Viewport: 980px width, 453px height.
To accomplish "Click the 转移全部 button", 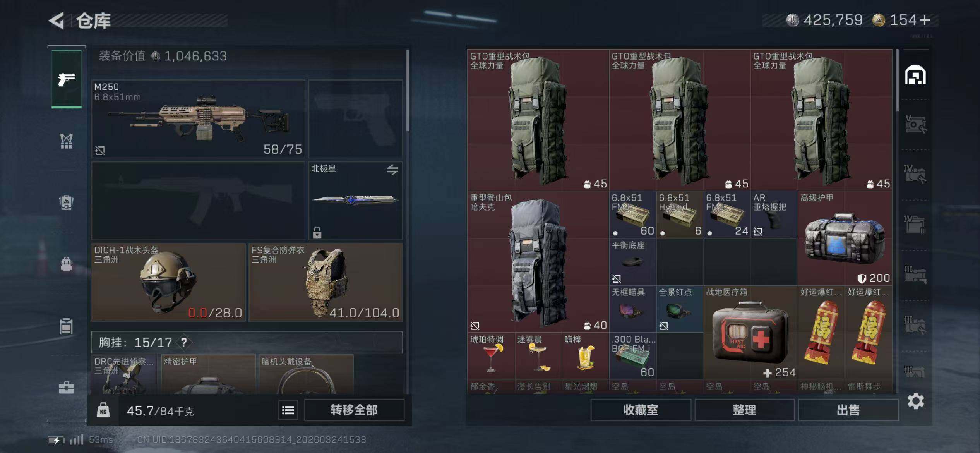I will coord(354,410).
